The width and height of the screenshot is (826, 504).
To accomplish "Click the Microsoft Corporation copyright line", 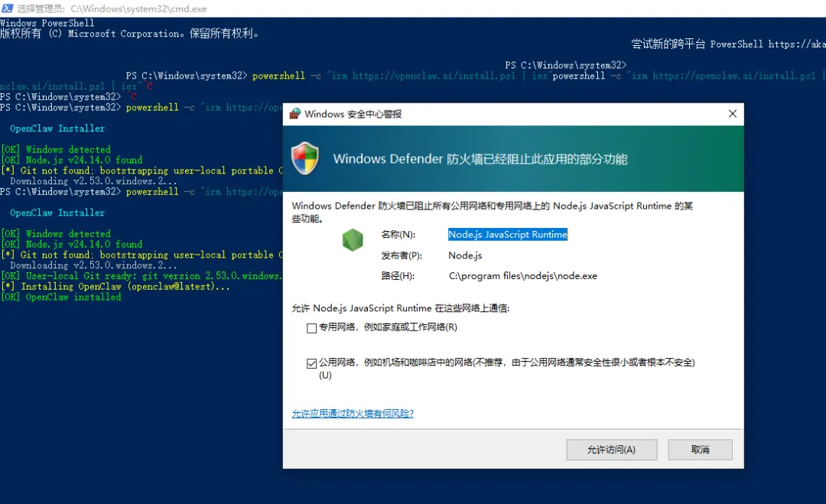I will tap(129, 34).
